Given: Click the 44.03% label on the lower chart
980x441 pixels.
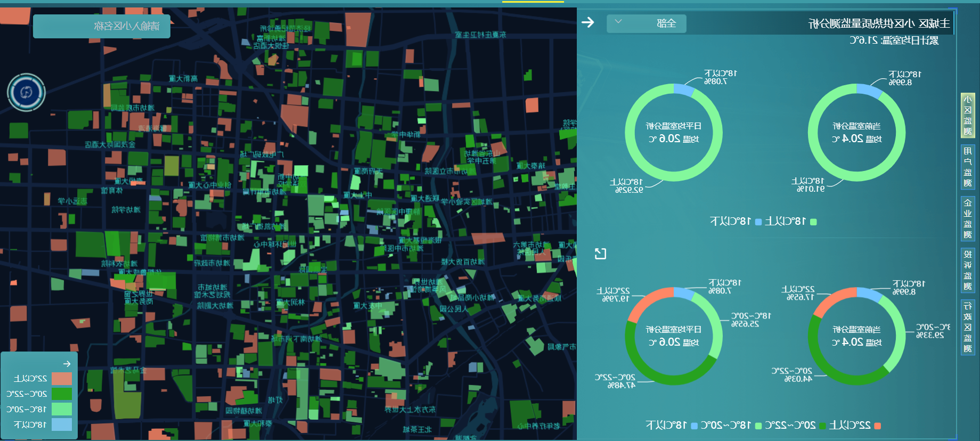Looking at the screenshot, I should tap(798, 379).
